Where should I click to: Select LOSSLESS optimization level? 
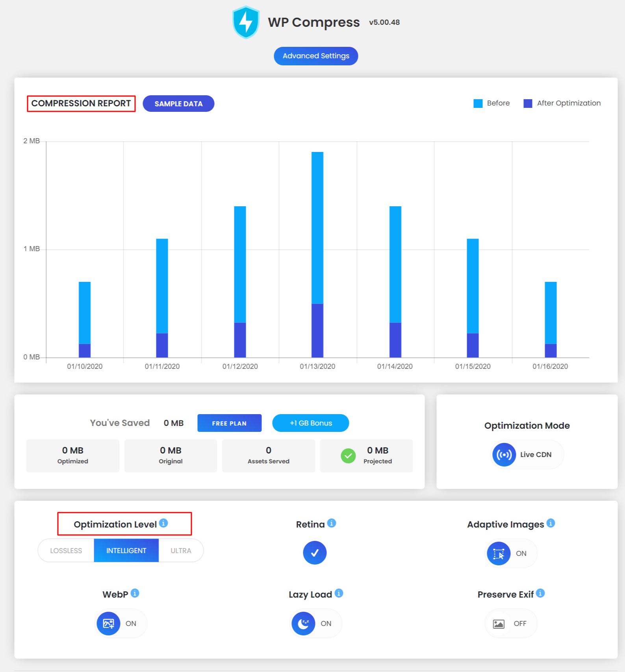[x=66, y=550]
